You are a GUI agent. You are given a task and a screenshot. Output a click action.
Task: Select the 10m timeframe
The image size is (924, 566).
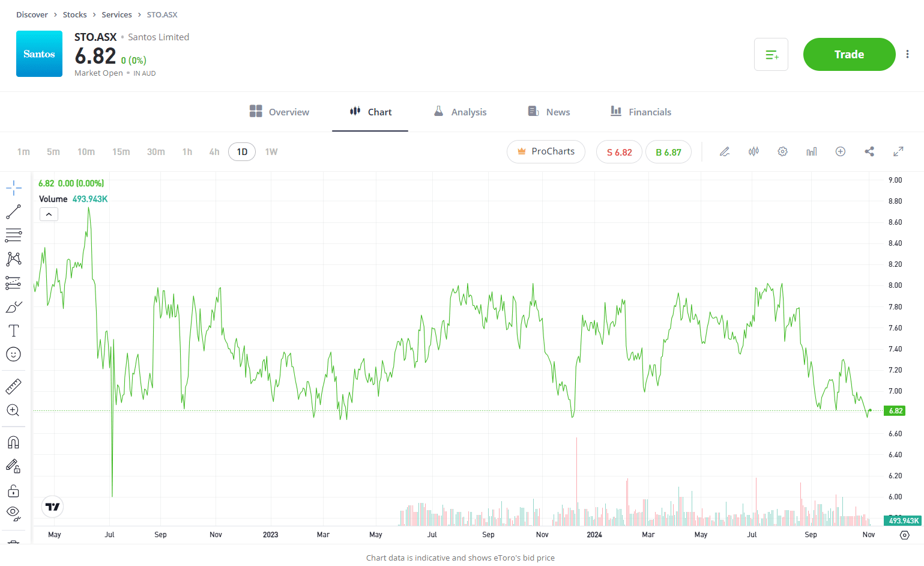pos(86,152)
